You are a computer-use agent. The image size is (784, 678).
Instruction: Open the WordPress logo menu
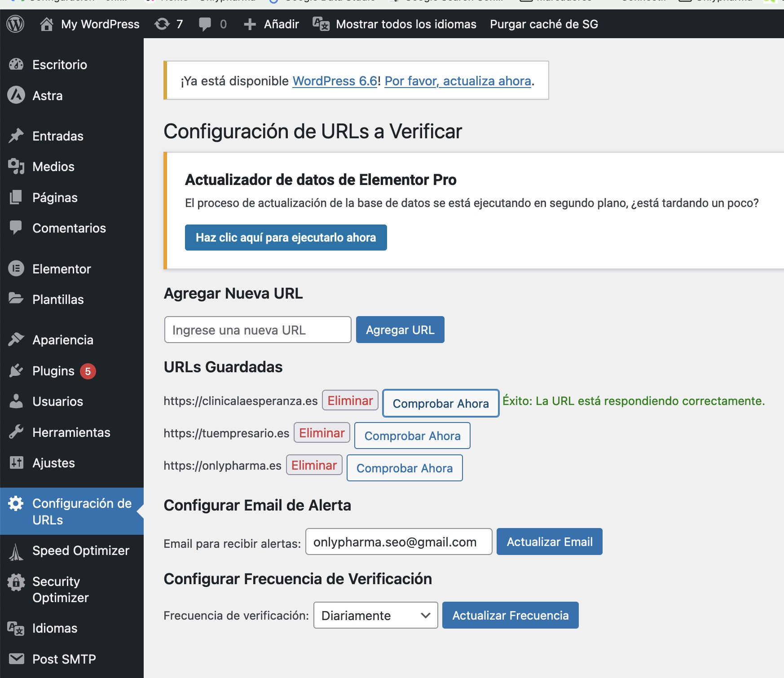tap(16, 24)
